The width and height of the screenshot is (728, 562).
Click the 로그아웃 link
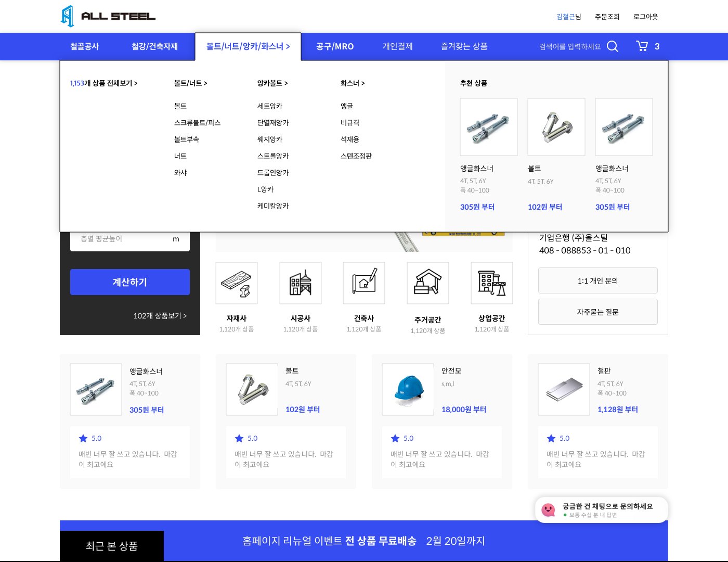click(x=646, y=17)
